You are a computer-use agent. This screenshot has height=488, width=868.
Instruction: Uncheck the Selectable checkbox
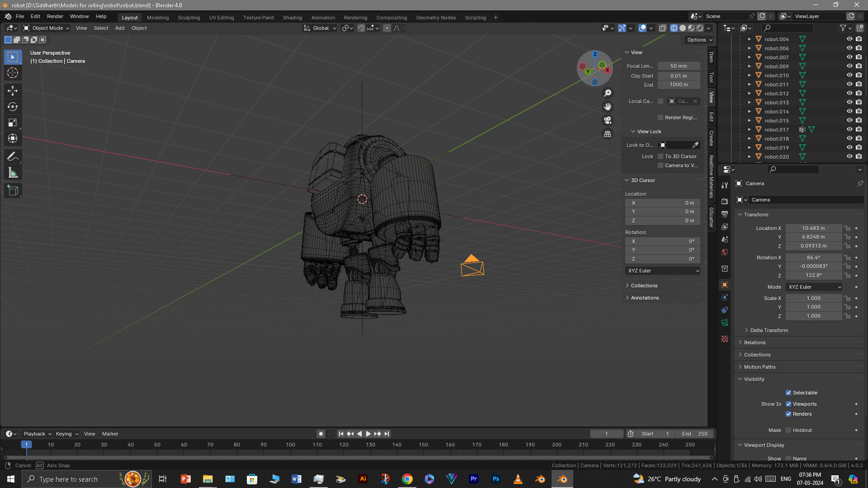point(788,393)
